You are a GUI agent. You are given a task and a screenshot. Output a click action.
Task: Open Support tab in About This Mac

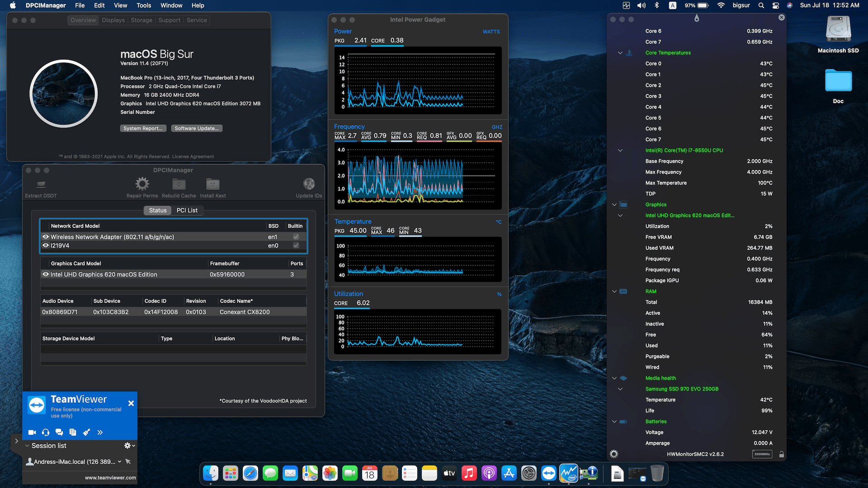169,20
